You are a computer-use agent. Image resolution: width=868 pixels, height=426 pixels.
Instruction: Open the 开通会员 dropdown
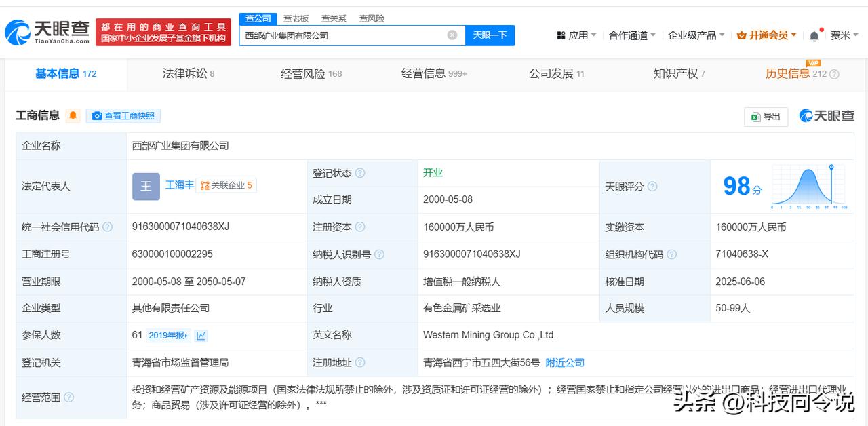point(767,35)
